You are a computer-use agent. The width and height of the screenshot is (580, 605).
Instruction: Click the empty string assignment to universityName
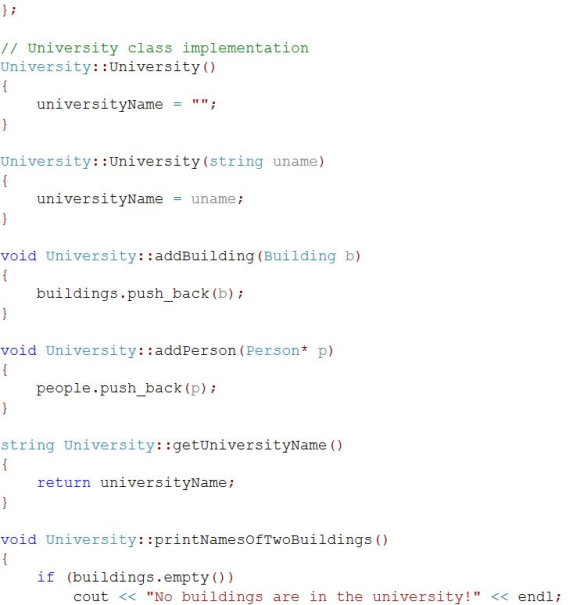tap(127, 105)
